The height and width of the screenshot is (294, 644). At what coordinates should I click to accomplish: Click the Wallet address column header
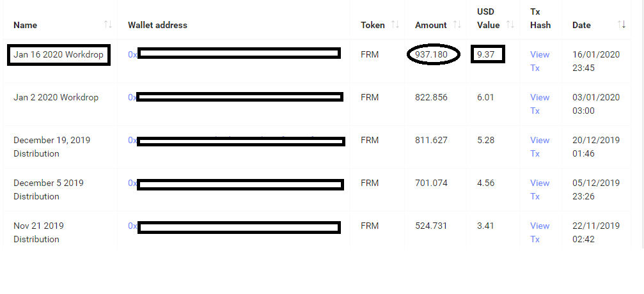tap(157, 25)
